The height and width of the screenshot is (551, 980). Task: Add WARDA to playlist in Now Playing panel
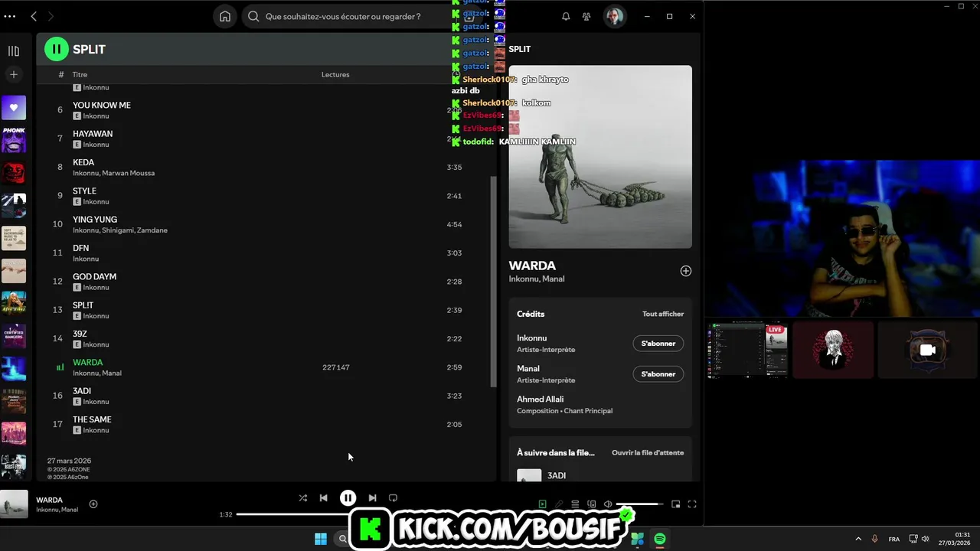(x=686, y=271)
